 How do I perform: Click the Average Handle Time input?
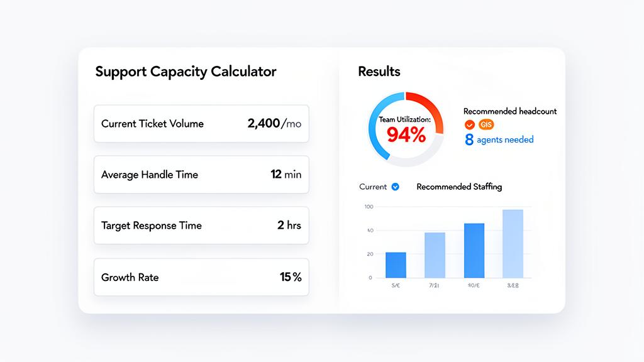pyautogui.click(x=201, y=175)
